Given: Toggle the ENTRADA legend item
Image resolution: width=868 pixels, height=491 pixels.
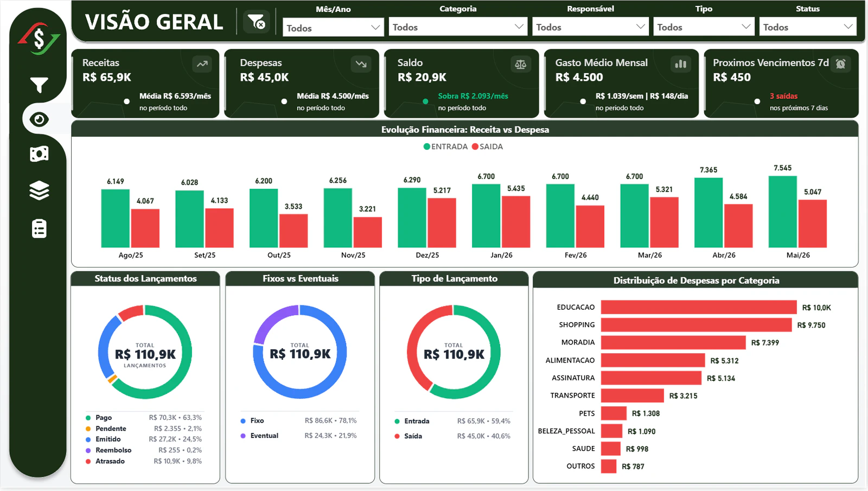Looking at the screenshot, I should [445, 146].
